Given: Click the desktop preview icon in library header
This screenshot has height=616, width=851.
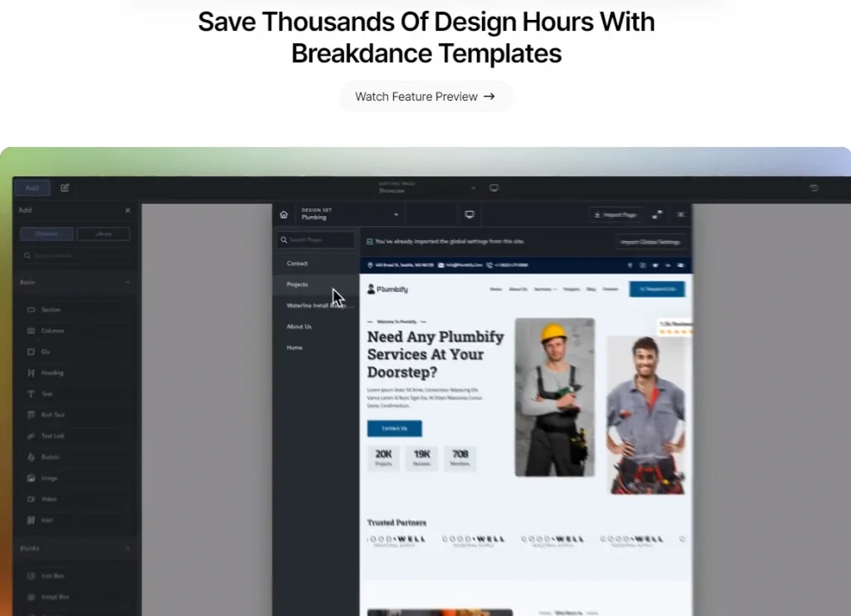Looking at the screenshot, I should point(470,215).
